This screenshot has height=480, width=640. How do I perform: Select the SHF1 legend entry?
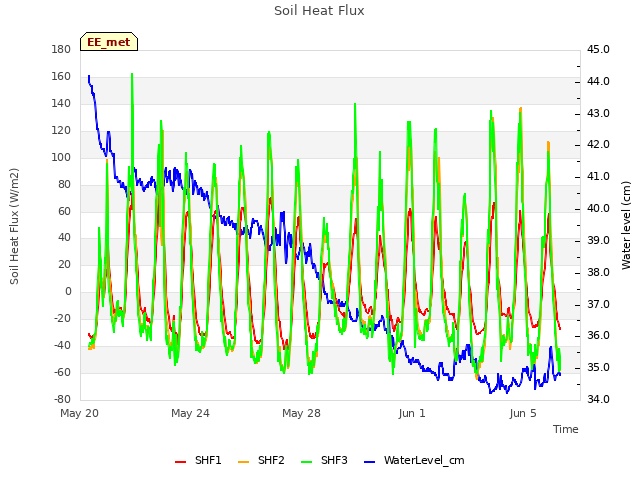[x=198, y=460]
